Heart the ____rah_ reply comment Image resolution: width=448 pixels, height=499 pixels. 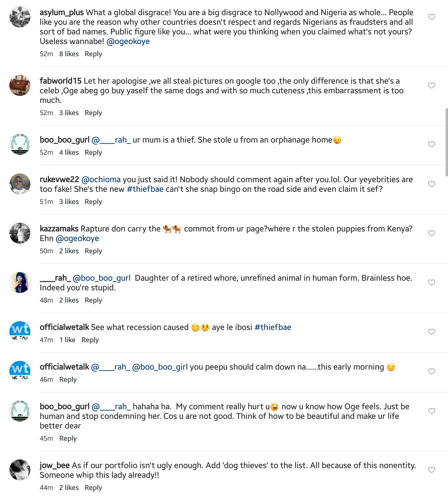pos(432,282)
